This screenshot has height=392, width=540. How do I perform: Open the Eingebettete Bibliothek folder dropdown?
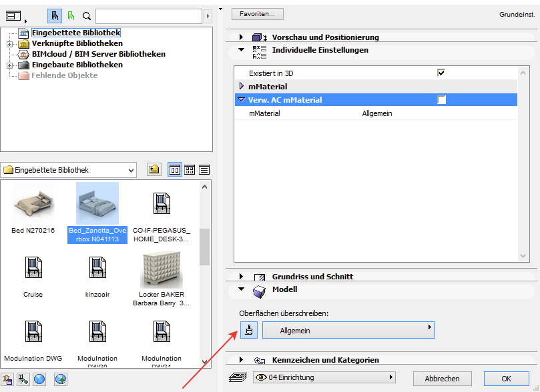click(x=69, y=170)
